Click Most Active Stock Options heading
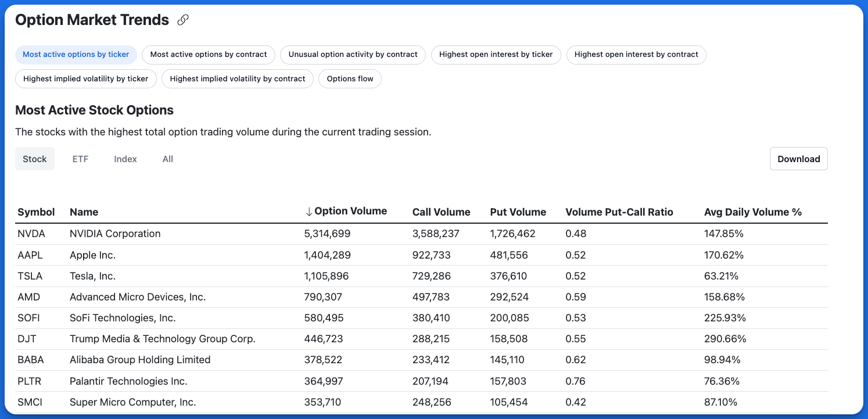 (x=95, y=110)
